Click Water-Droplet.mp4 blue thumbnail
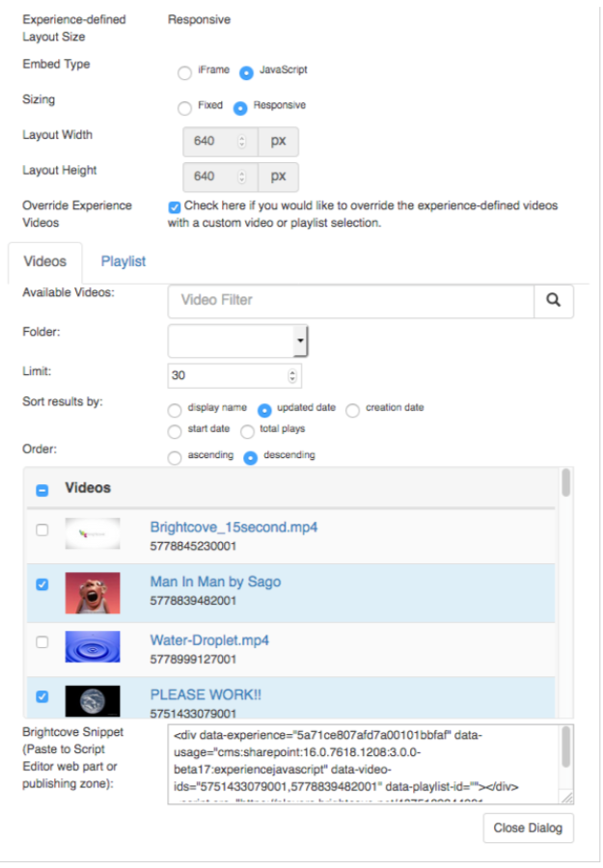 93,646
